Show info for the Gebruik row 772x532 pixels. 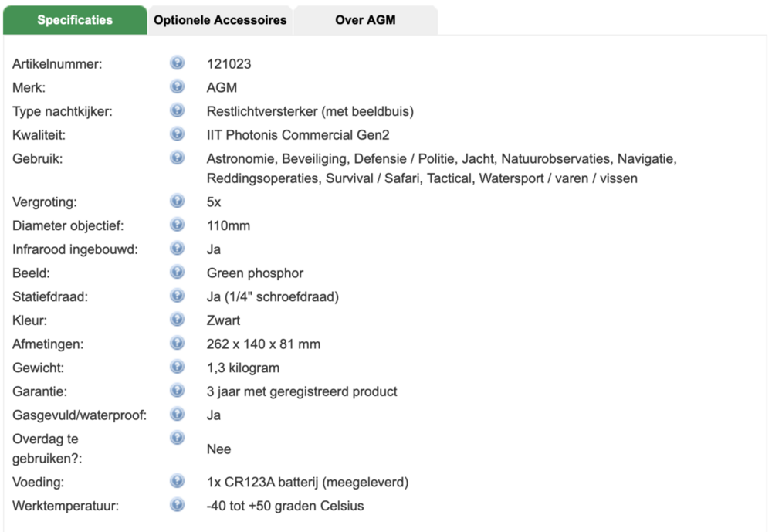click(178, 158)
